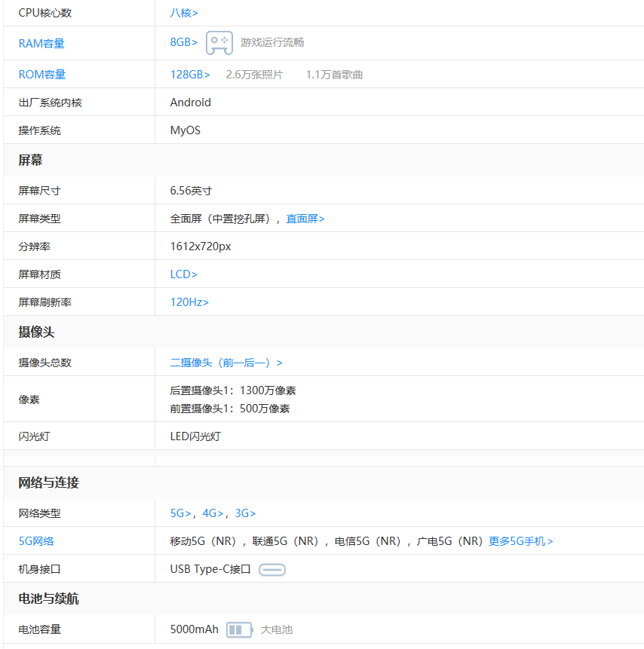
Task: Click the RAM容量 label link
Action: pyautogui.click(x=41, y=44)
